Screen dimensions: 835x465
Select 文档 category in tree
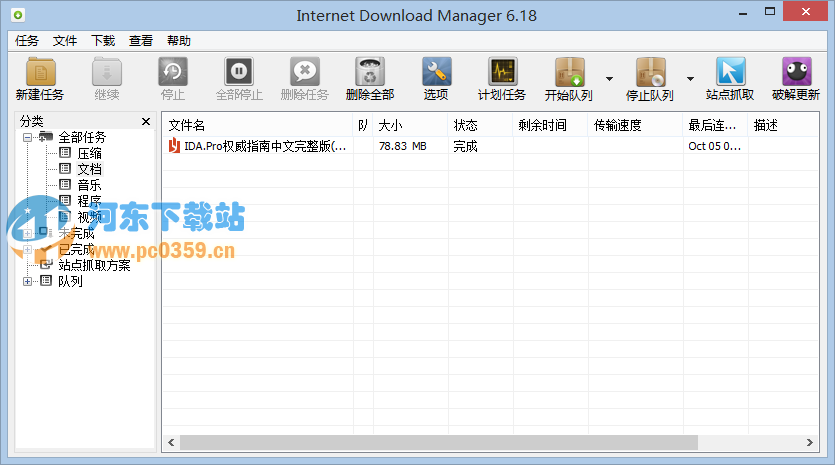coord(89,169)
